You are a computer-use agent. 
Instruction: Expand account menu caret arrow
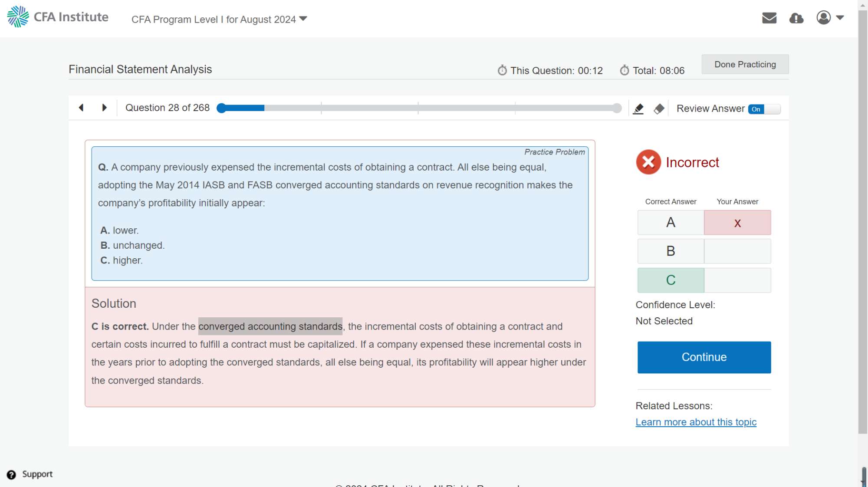(840, 18)
